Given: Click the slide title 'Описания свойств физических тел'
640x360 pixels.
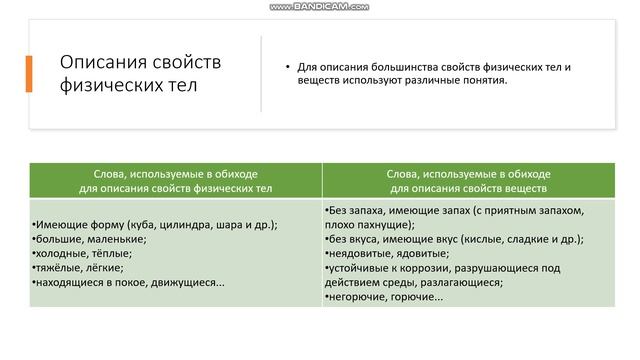Looking at the screenshot, I should [x=140, y=73].
